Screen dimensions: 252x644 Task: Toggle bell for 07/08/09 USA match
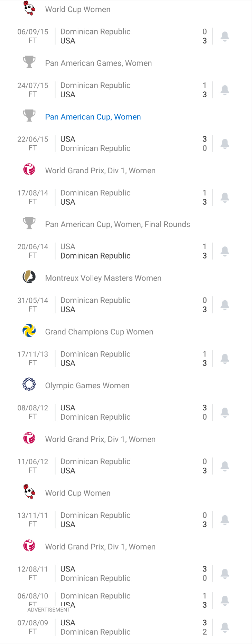pyautogui.click(x=225, y=627)
